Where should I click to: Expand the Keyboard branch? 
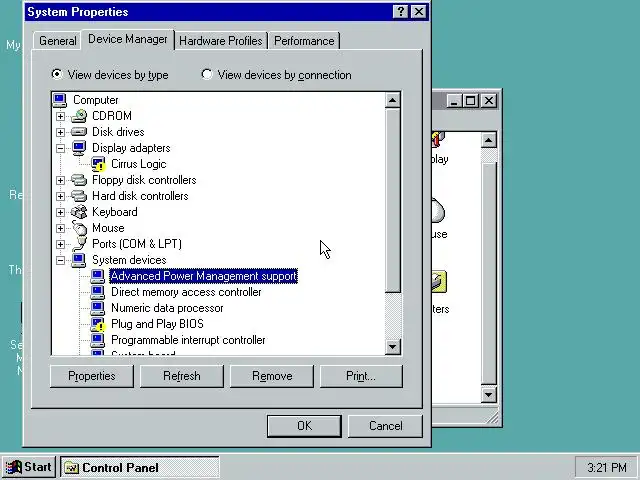pyautogui.click(x=60, y=212)
